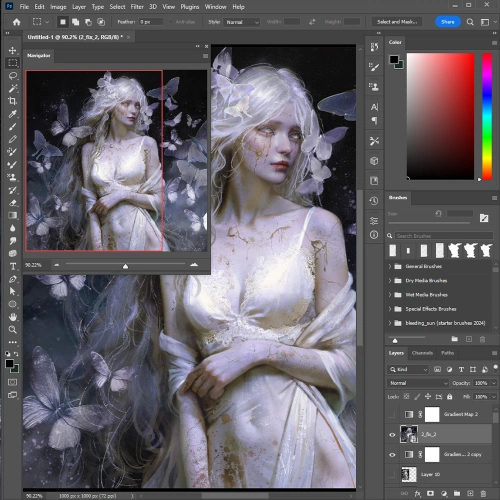
Task: Select the Lasso tool
Action: [x=13, y=76]
